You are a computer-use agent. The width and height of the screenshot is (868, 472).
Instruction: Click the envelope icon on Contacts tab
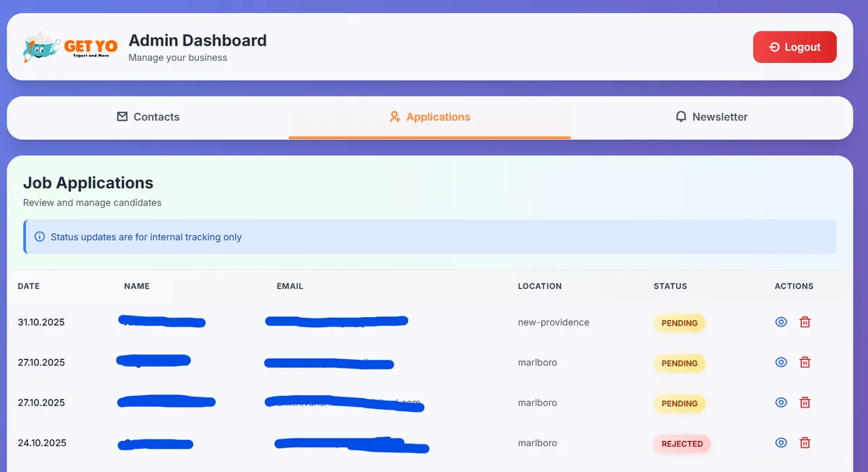(122, 117)
